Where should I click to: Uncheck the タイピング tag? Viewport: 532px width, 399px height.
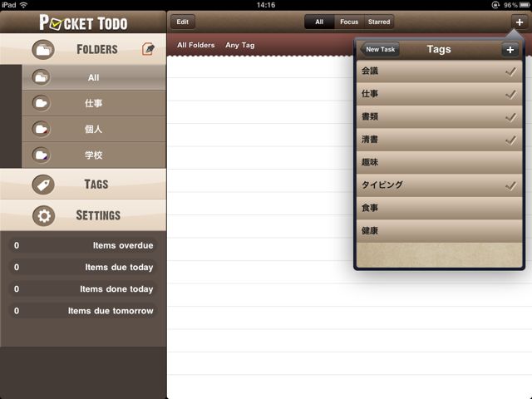pyautogui.click(x=439, y=185)
